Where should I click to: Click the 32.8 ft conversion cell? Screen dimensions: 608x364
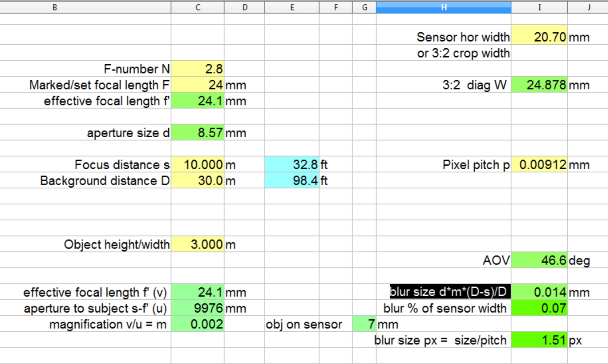point(292,165)
